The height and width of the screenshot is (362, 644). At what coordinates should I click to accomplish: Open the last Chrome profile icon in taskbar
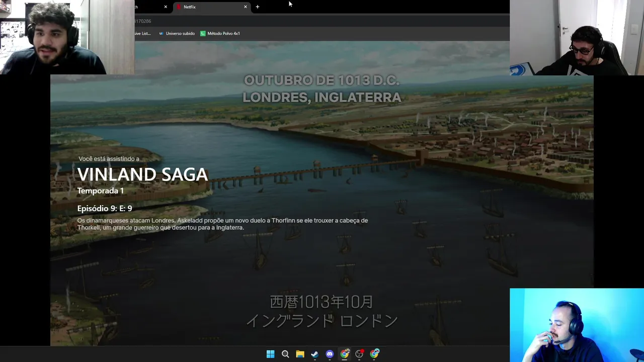(x=374, y=354)
